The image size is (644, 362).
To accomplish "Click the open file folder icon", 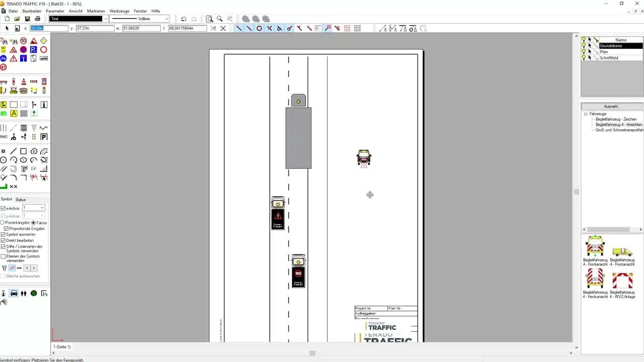I will tap(17, 19).
